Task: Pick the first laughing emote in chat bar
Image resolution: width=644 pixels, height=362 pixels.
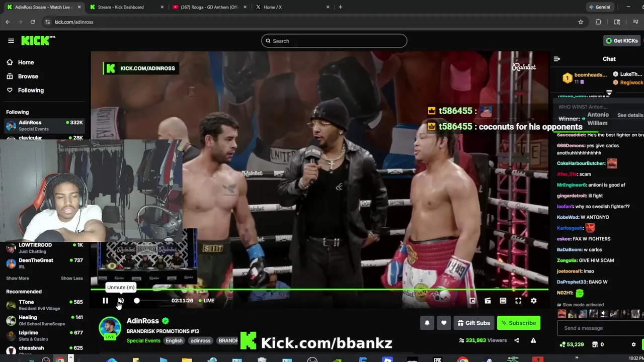Action: [562, 314]
